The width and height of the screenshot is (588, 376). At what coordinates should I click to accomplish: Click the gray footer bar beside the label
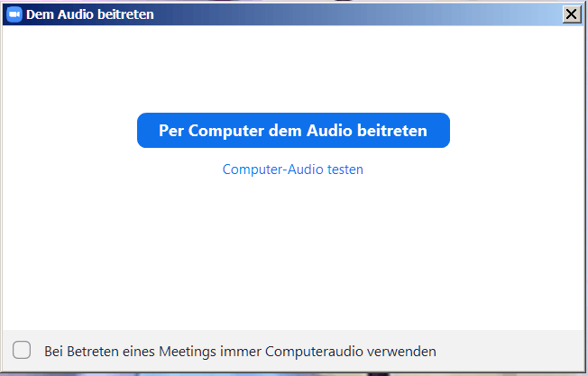coord(514,351)
